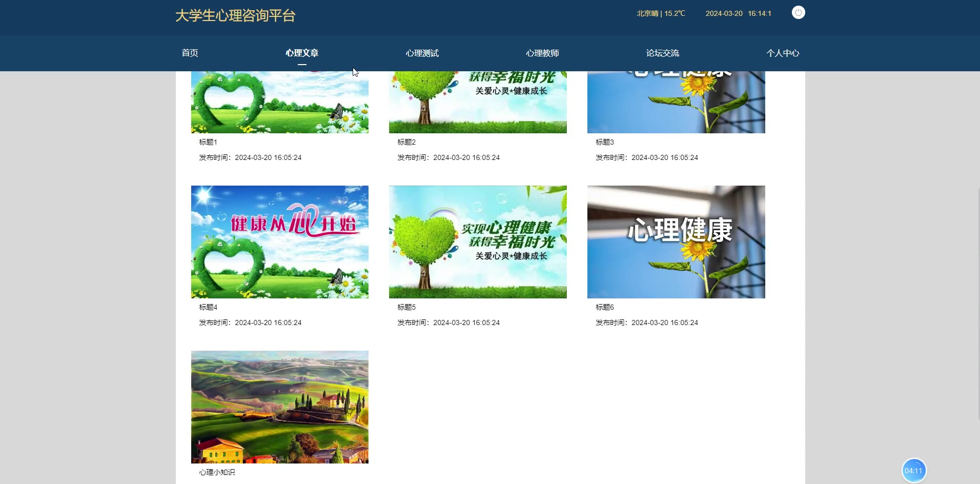Open article thumbnail above 标题1
Image resolution: width=980 pixels, height=484 pixels.
(280, 102)
